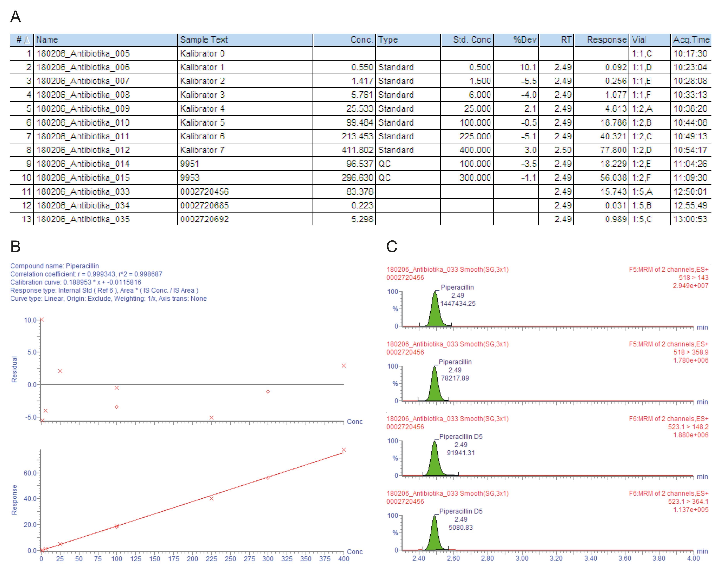Select QC sample 9953 row
The image size is (728, 577).
[x=189, y=178]
